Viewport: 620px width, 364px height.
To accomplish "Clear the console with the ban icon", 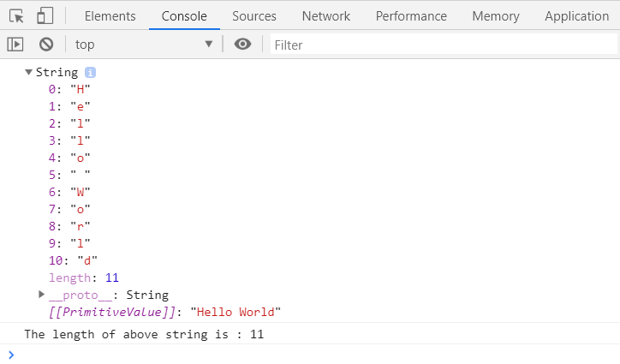I will (46, 45).
